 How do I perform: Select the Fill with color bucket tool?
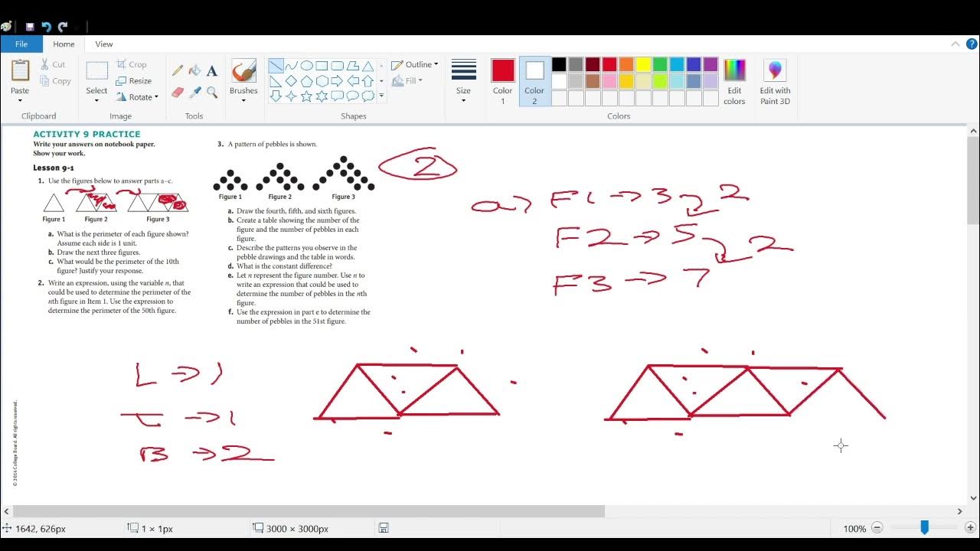coord(194,70)
